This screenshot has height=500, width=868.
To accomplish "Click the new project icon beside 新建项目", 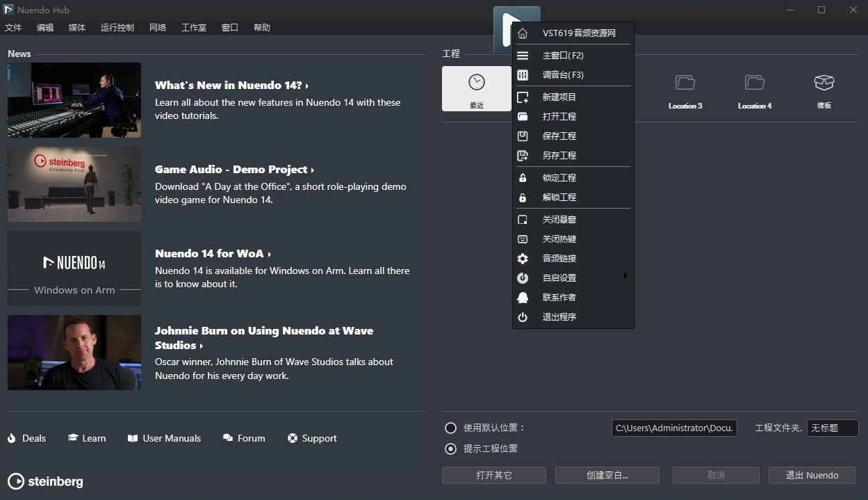I will (523, 97).
